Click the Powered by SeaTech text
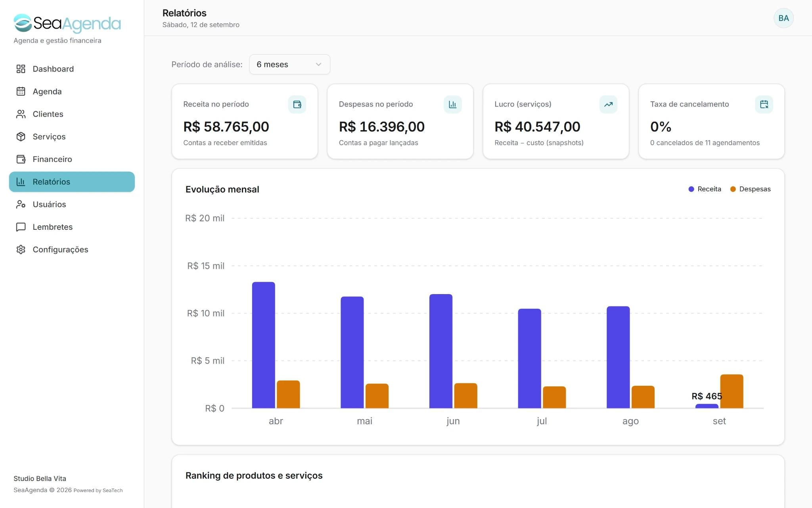This screenshot has width=812, height=508. click(x=98, y=491)
